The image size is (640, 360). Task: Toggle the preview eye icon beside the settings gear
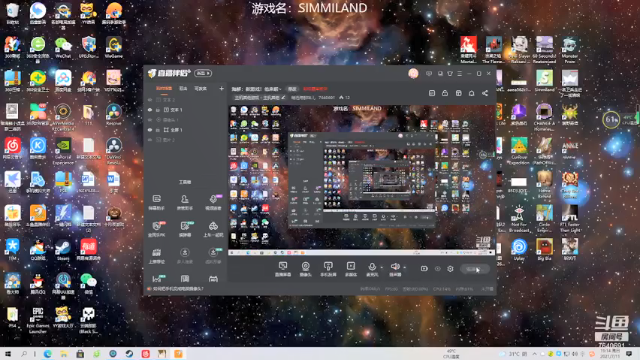coord(438,269)
